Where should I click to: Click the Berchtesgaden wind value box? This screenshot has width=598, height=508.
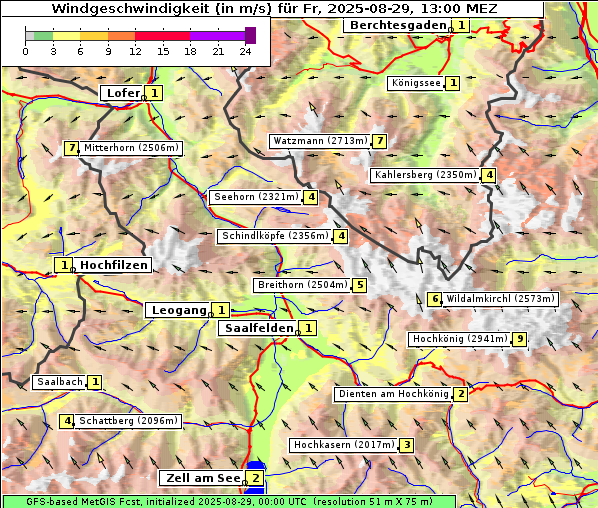(461, 26)
